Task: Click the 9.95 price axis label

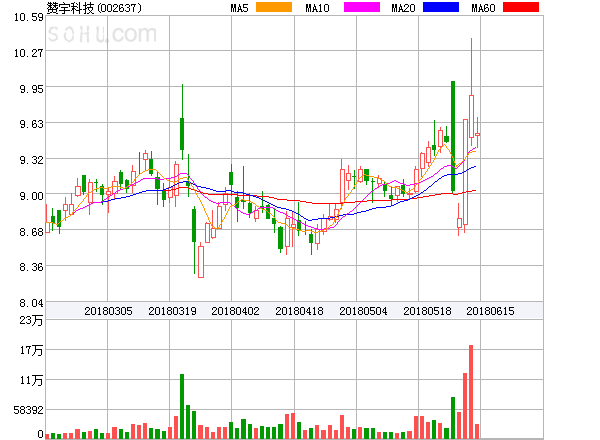Action: pos(31,89)
